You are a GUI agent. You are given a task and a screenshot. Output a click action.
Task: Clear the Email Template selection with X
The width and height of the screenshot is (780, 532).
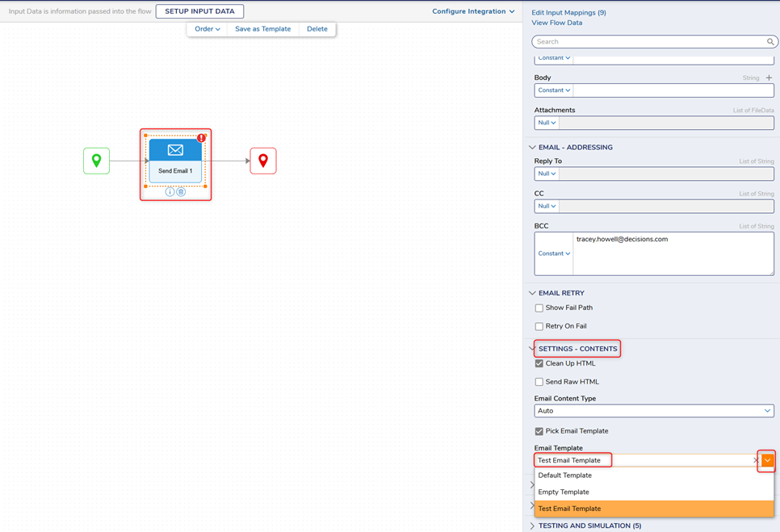coord(756,460)
